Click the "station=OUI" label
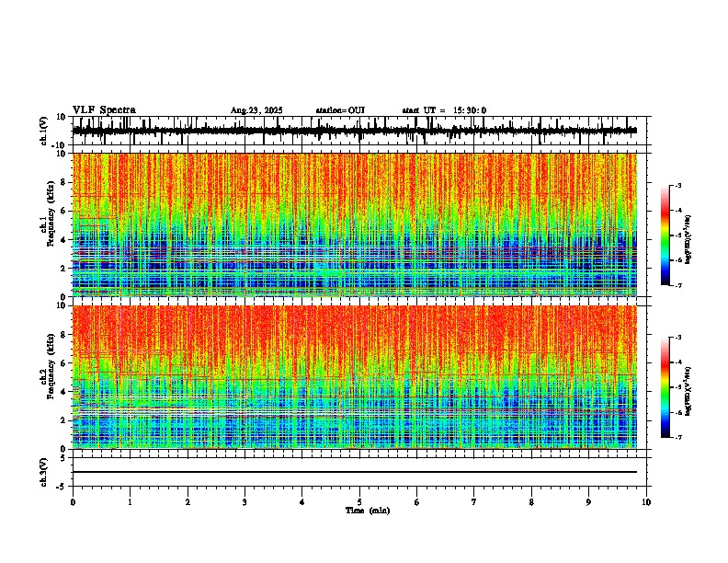 pos(340,110)
